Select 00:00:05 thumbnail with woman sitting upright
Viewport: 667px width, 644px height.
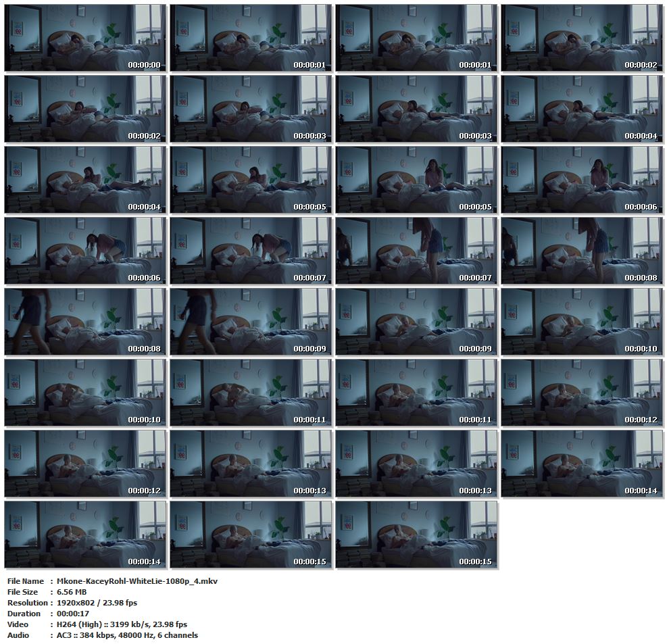(416, 180)
